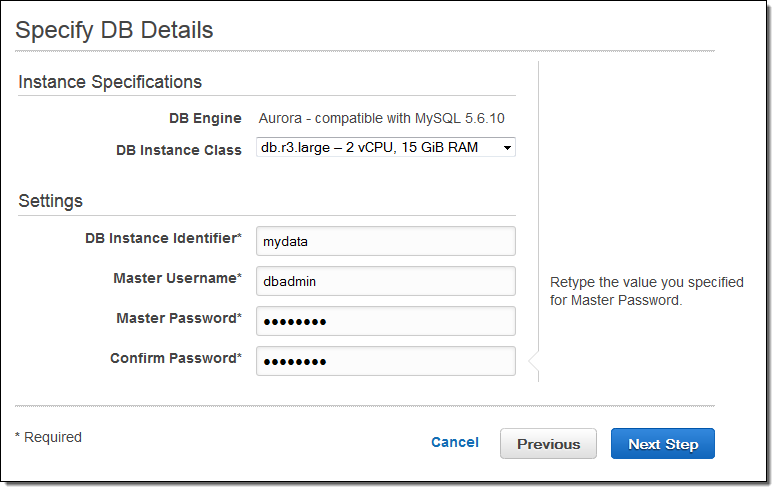Click the Master Username label
Image resolution: width=777 pixels, height=492 pixels.
point(177,278)
